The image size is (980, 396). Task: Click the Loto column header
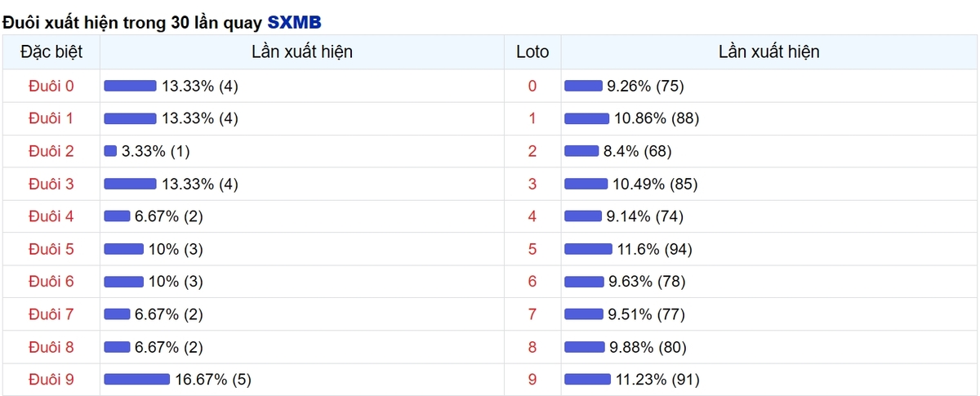pyautogui.click(x=532, y=52)
